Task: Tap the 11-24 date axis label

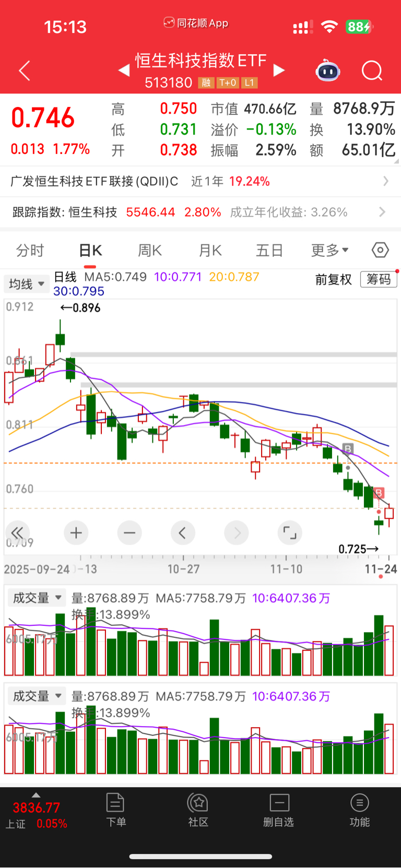Action: pos(381,569)
